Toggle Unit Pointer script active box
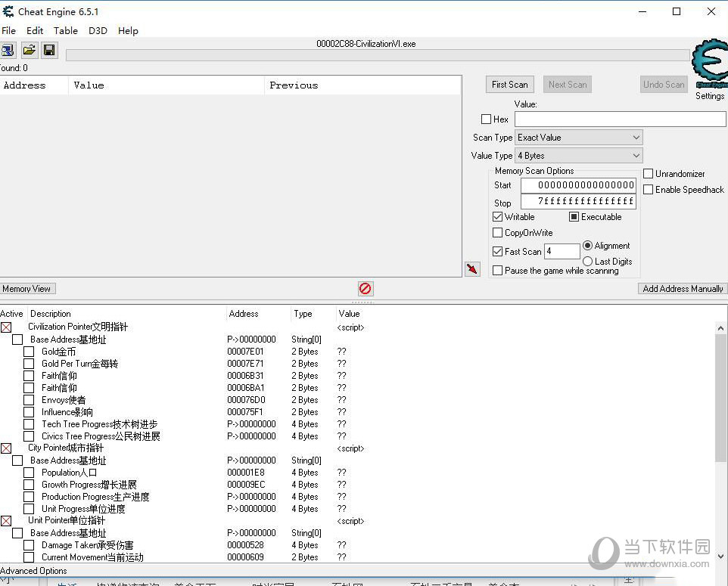This screenshot has width=728, height=586. [x=6, y=520]
